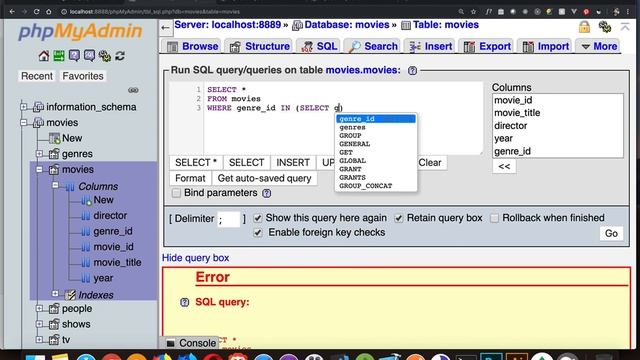Expand the Indexes node
This screenshot has height=360, width=640.
[55, 293]
